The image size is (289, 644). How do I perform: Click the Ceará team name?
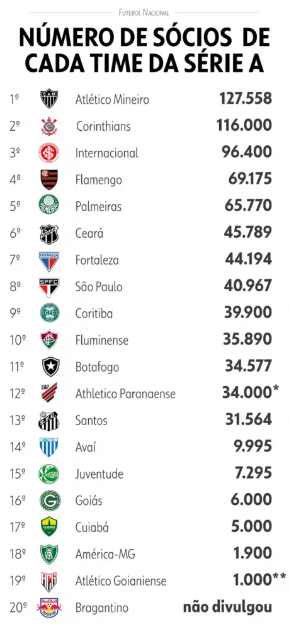click(x=89, y=233)
